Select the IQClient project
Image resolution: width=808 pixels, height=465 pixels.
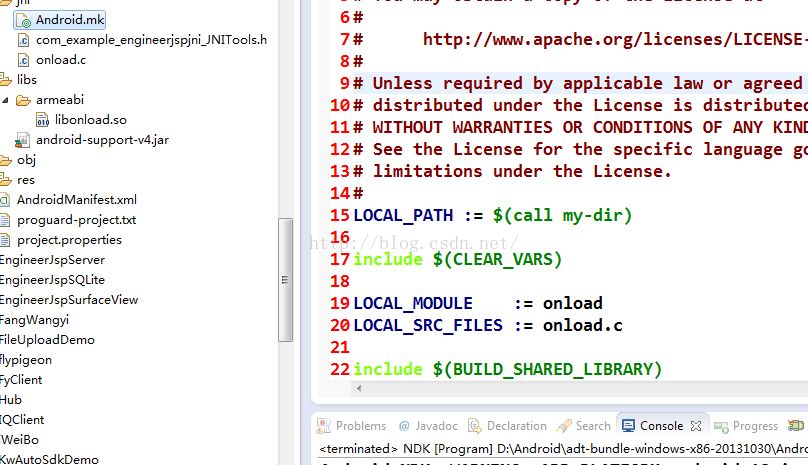[x=22, y=420]
